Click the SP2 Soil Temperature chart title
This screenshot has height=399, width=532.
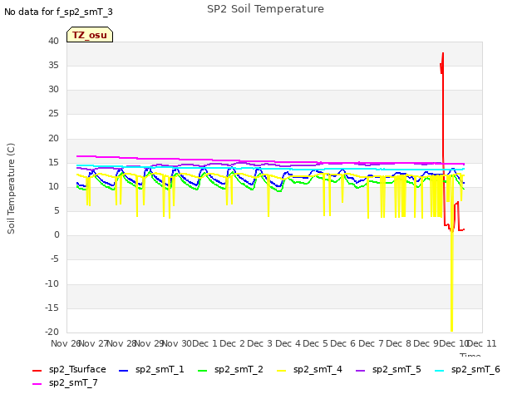click(x=265, y=9)
